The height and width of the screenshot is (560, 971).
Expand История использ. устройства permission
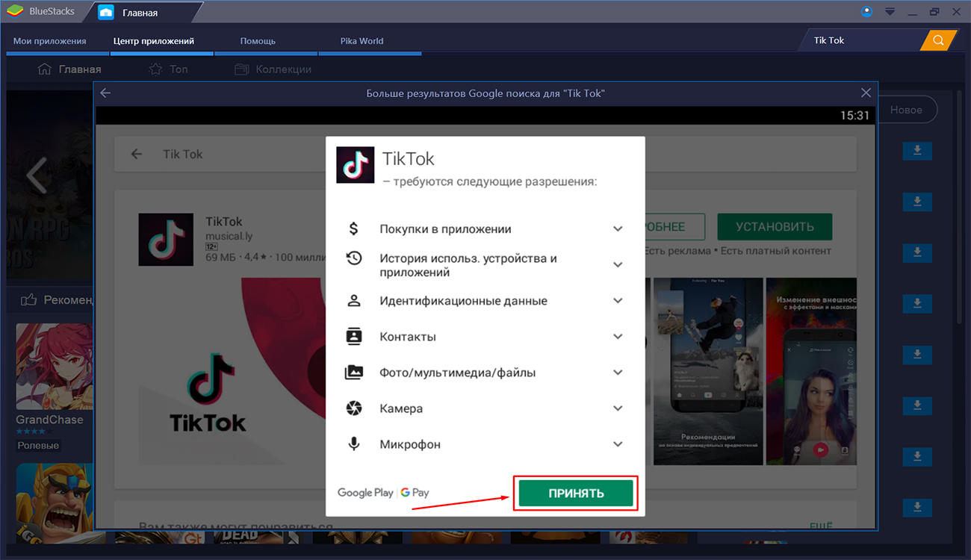pos(618,264)
